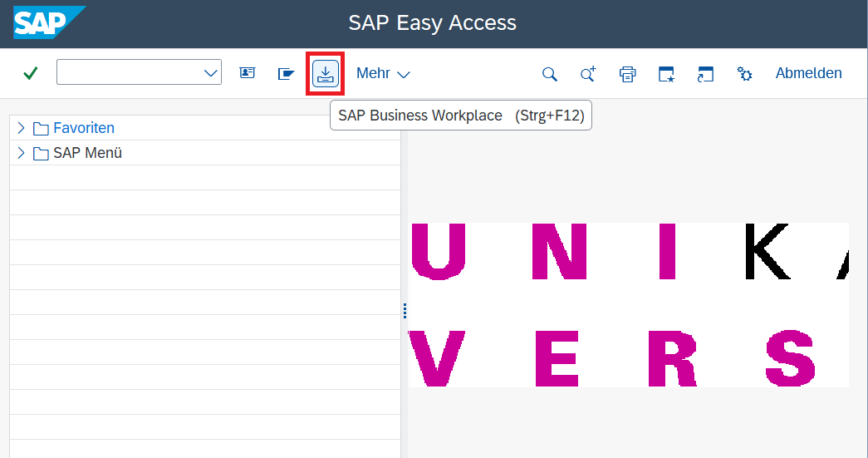The width and height of the screenshot is (868, 458).
Task: Select the SAP Menü tree entry
Action: [87, 153]
